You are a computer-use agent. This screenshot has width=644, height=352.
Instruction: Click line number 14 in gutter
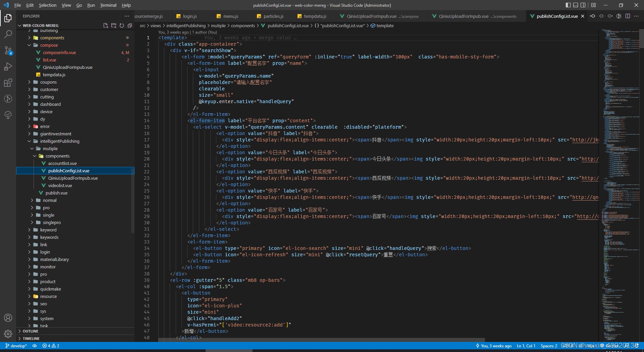(147, 121)
